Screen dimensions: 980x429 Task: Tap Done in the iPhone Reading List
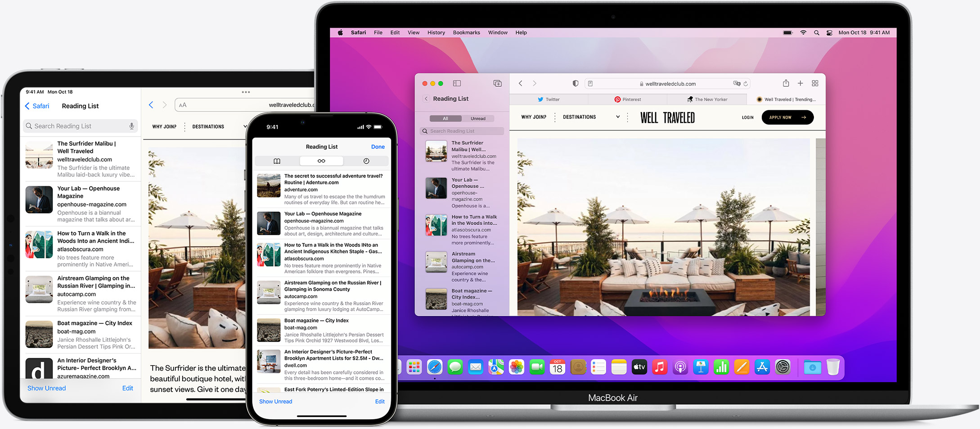pos(378,147)
